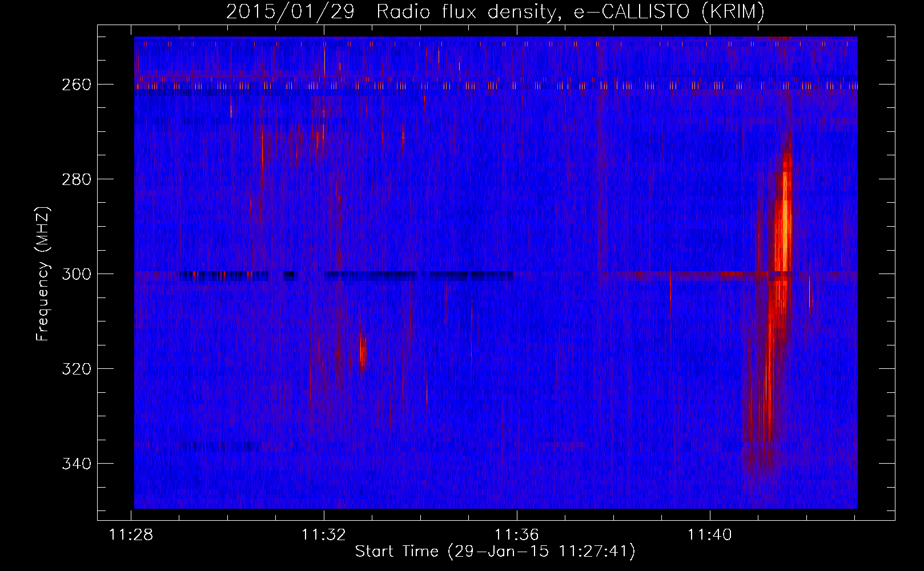Click the 320 frequency tick label
This screenshot has height=571, width=924.
coord(76,369)
